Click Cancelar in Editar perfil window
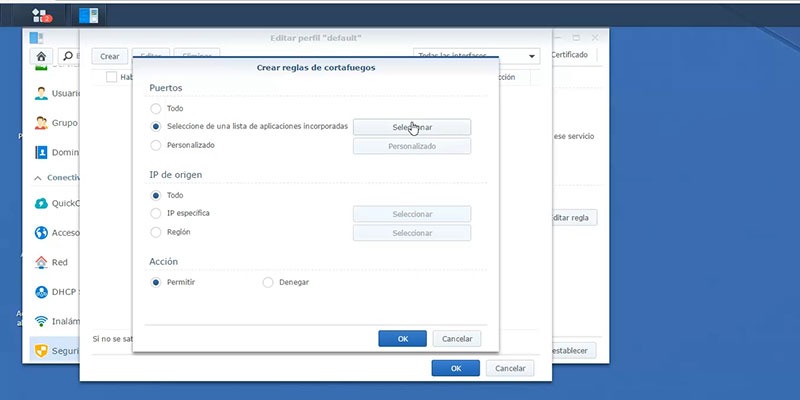The height and width of the screenshot is (400, 800). tap(510, 368)
